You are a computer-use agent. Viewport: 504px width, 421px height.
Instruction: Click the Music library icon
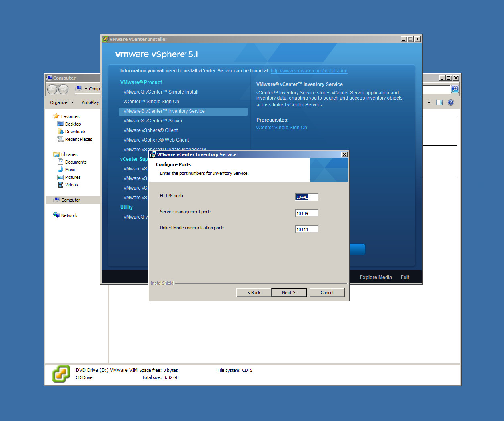pos(60,170)
